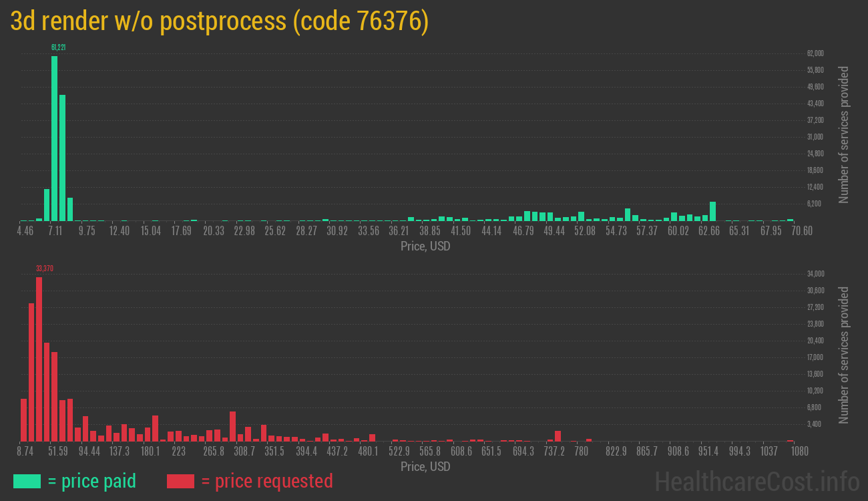The width and height of the screenshot is (868, 501).
Task: Click upper chart 'Number of services provided' label
Action: tap(843, 134)
